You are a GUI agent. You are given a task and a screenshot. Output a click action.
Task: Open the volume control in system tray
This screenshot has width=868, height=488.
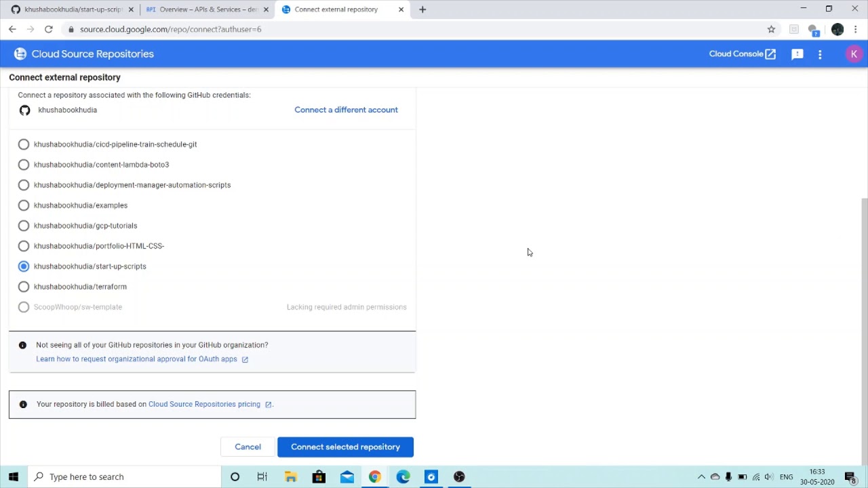point(768,476)
